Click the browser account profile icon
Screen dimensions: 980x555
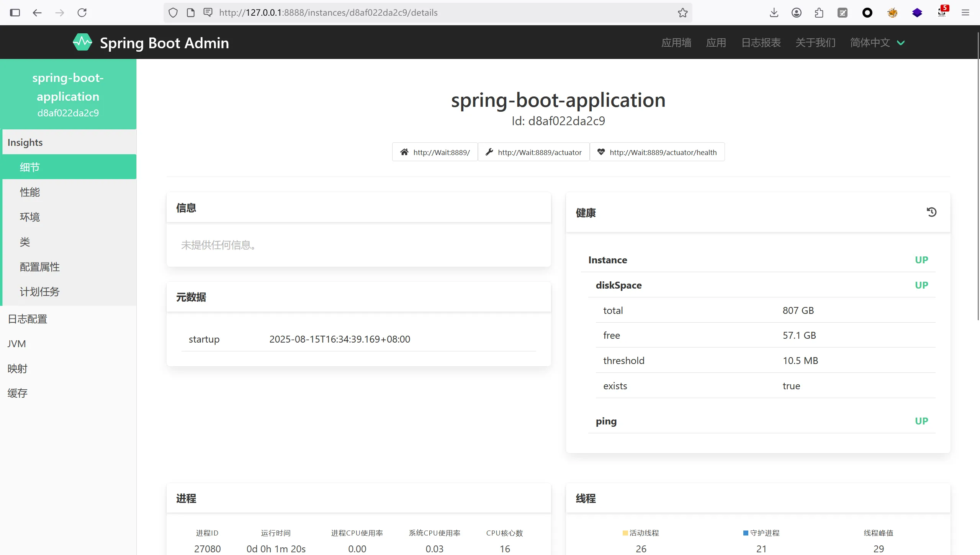(x=796, y=13)
